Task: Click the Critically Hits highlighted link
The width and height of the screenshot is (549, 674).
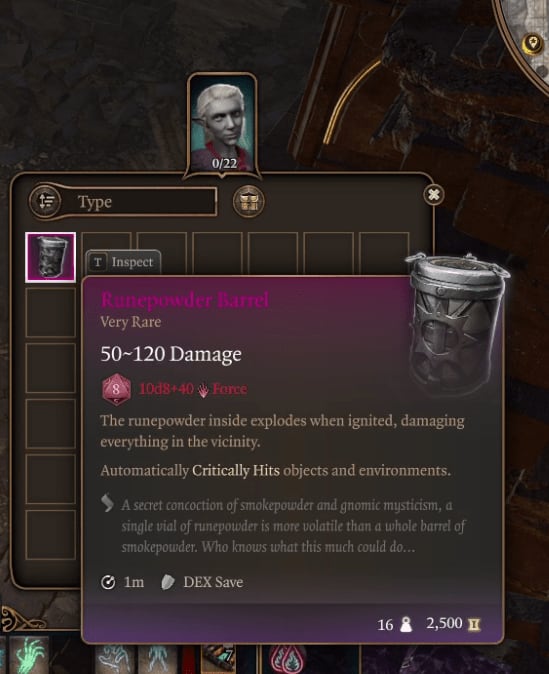Action: pyautogui.click(x=236, y=470)
